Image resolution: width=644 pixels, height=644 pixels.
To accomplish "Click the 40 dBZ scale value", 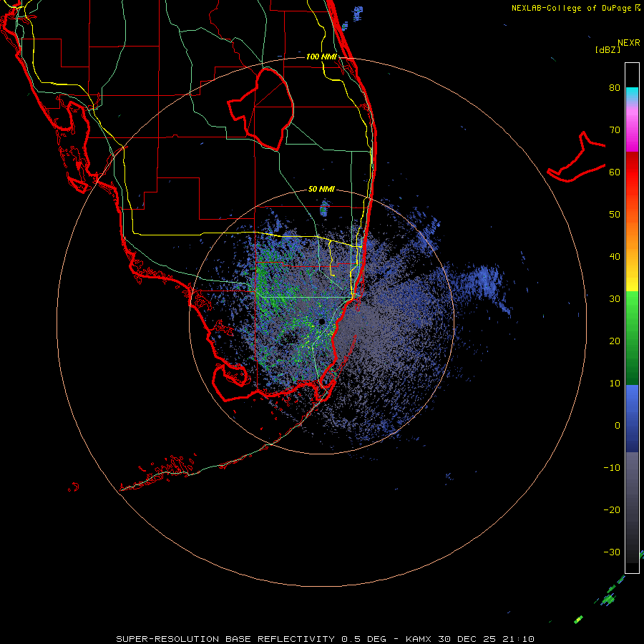I will coord(615,257).
